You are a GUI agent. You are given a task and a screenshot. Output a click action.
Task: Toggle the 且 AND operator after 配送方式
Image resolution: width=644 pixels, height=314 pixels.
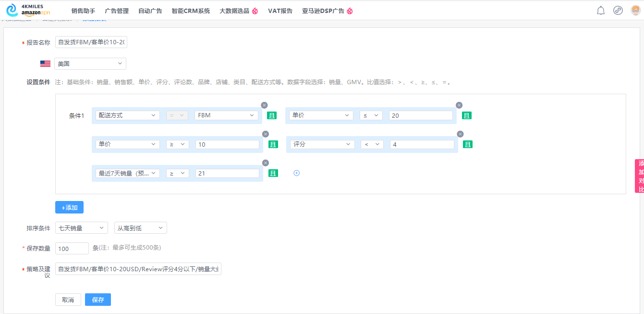[x=272, y=115]
